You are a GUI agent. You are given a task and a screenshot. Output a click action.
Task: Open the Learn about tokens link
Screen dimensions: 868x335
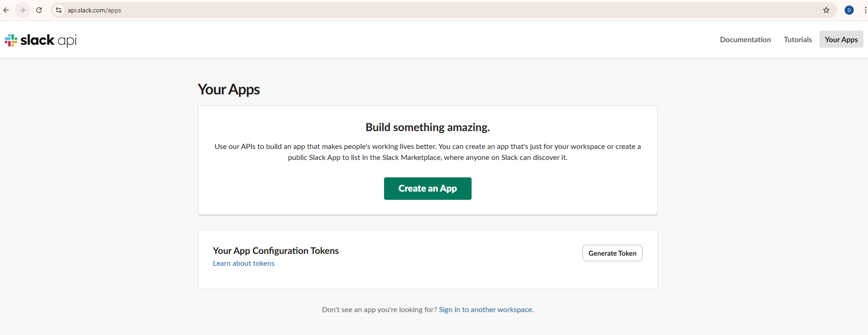click(x=244, y=264)
